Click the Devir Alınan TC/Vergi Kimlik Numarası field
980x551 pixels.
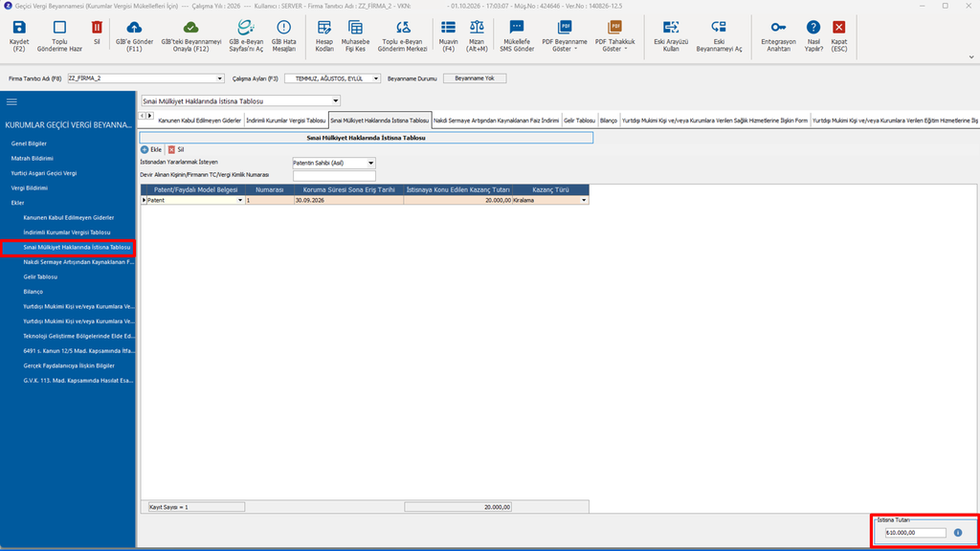click(x=334, y=176)
